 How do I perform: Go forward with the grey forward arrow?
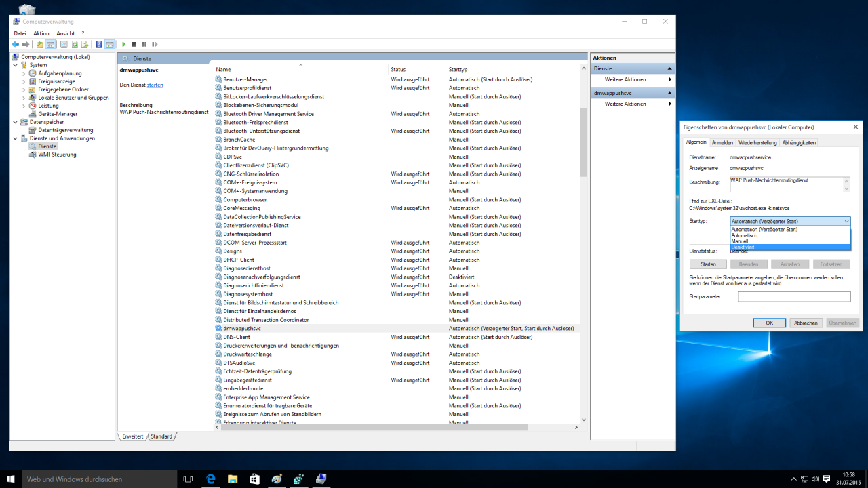click(x=26, y=44)
